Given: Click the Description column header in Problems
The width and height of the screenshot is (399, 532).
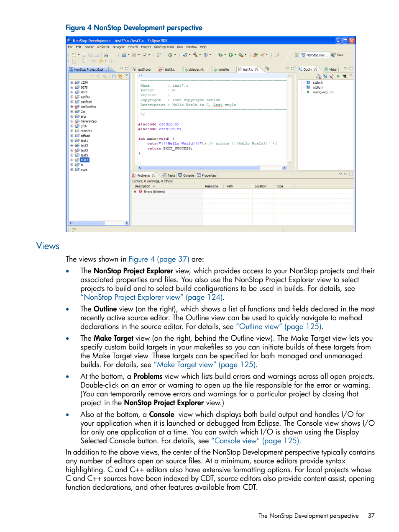Looking at the screenshot, I should 167,186.
